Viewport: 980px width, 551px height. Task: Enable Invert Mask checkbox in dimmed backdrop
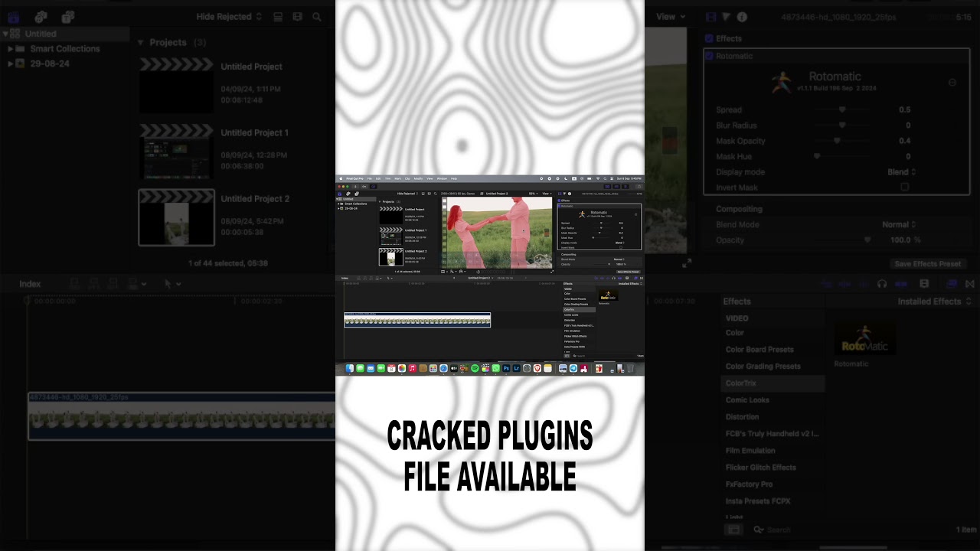coord(905,187)
